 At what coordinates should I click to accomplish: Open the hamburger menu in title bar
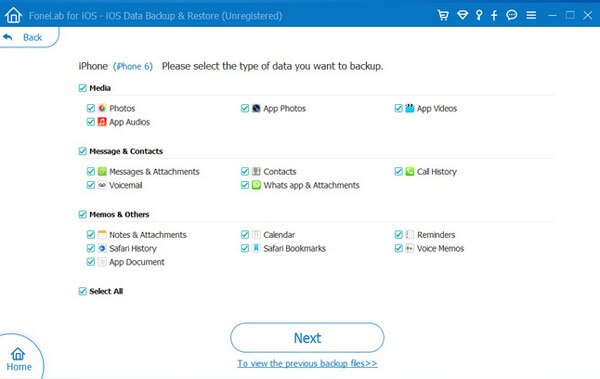coord(531,15)
